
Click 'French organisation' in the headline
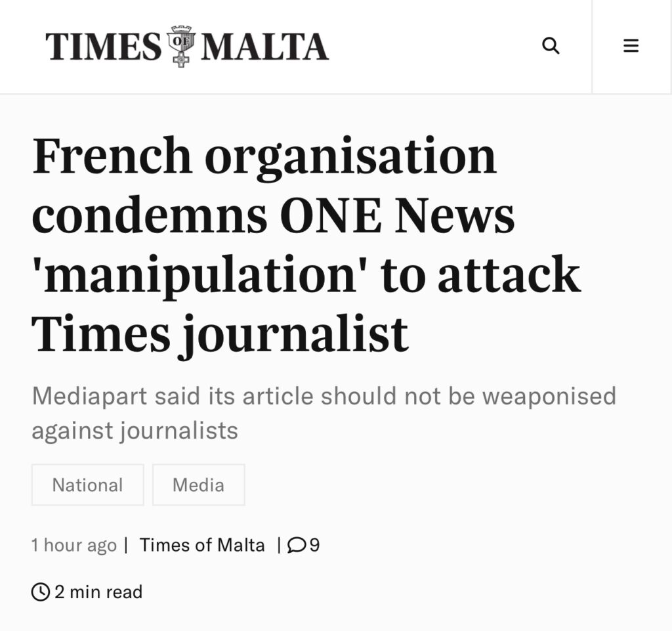coord(264,155)
